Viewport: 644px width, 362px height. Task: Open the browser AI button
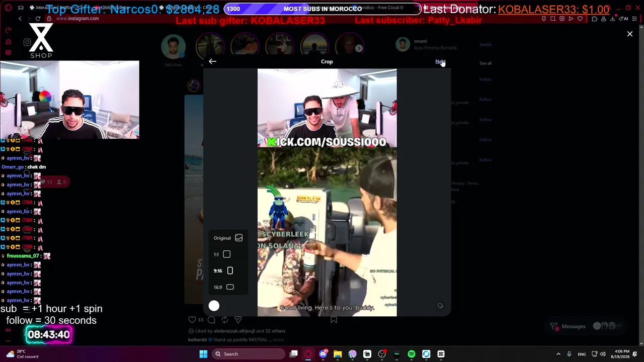coord(623,19)
